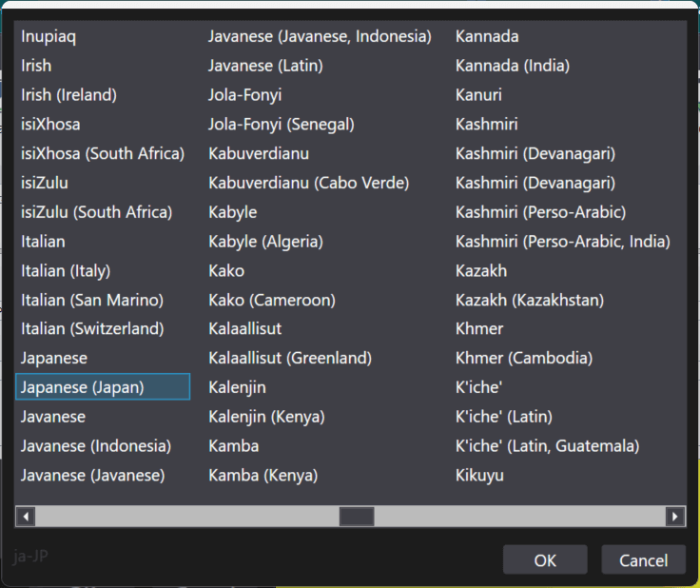Select Kabyle (Algeria) language

tap(265, 242)
